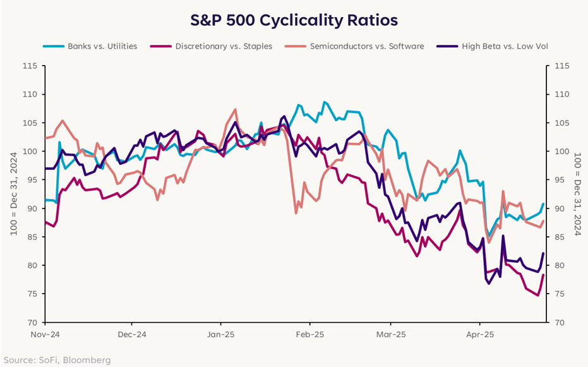Click the Semiconductors vs. Software legend color marker
The width and height of the screenshot is (588, 367).
(297, 46)
